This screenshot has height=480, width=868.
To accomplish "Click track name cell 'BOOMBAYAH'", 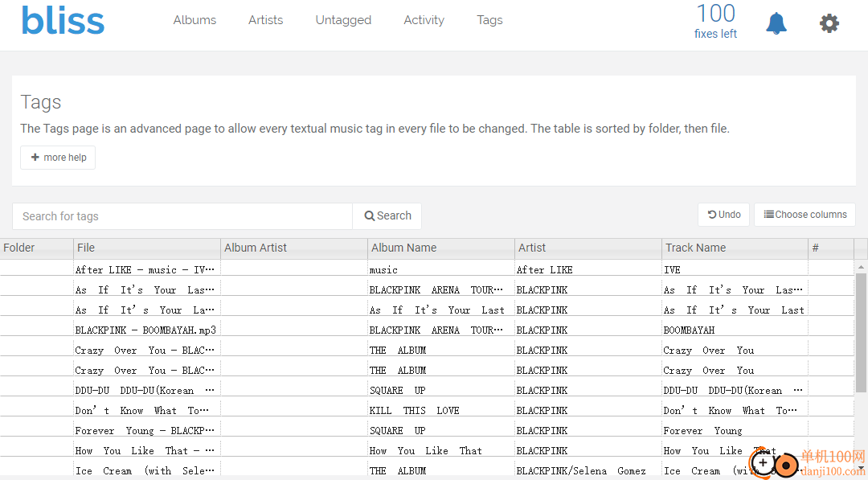I will [x=735, y=330].
